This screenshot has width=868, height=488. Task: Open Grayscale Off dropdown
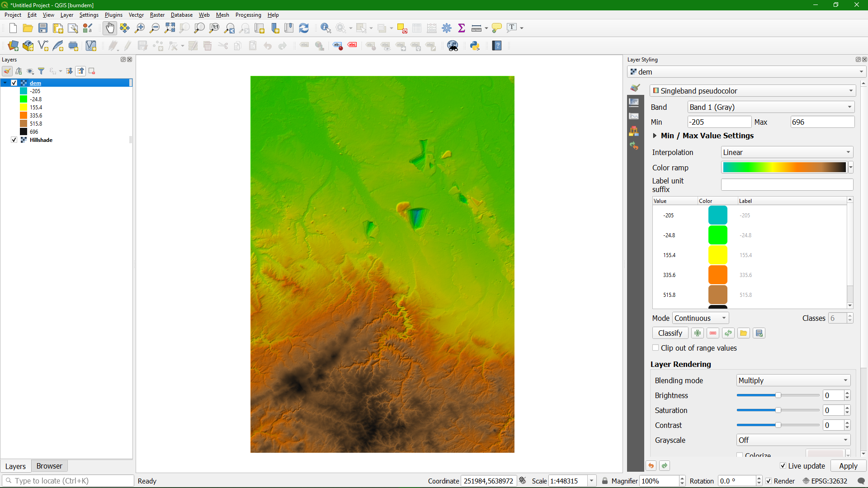point(793,440)
